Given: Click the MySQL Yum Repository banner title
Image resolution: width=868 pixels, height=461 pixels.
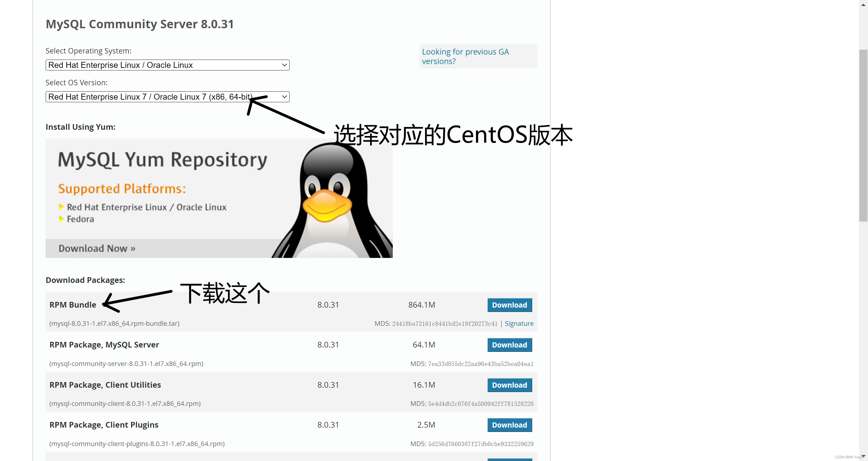Looking at the screenshot, I should [x=162, y=160].
